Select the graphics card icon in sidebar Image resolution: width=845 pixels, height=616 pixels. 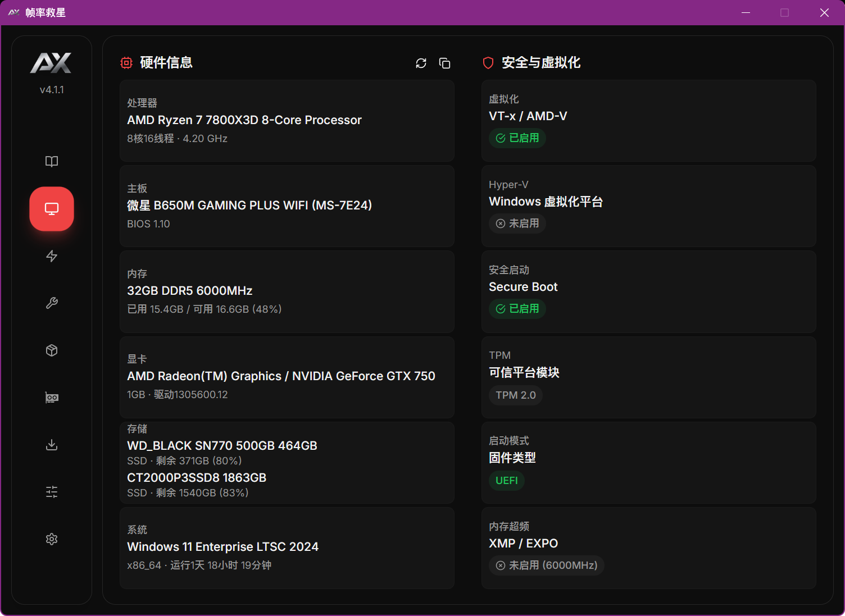click(x=52, y=398)
